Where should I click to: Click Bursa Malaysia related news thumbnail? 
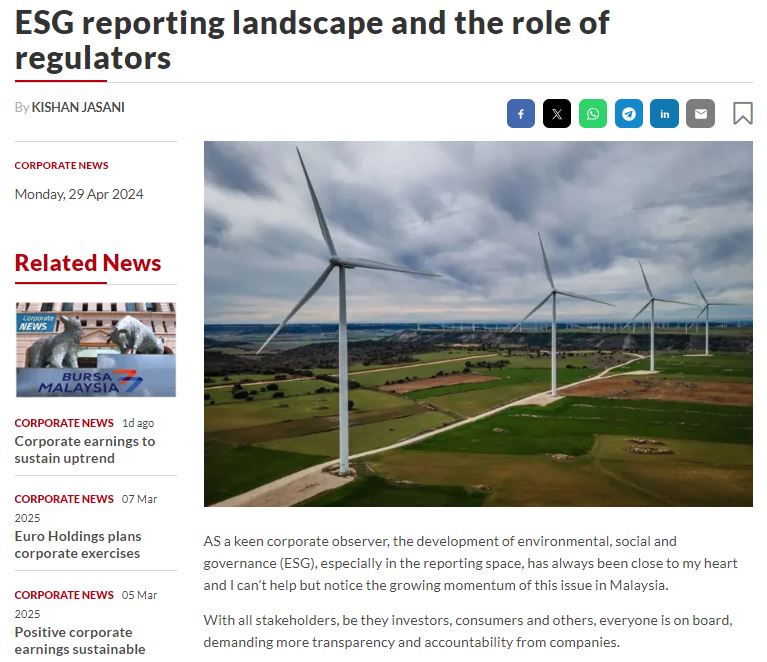tap(95, 350)
